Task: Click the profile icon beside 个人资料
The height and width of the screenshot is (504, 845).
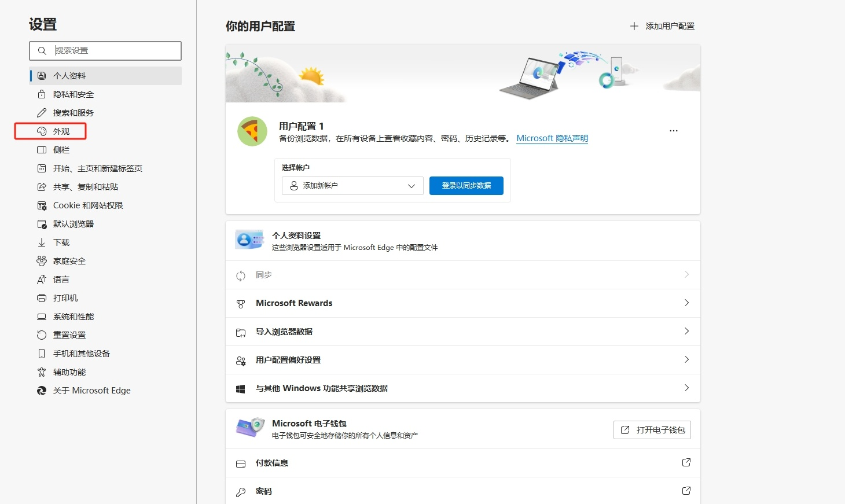Action: tap(42, 76)
